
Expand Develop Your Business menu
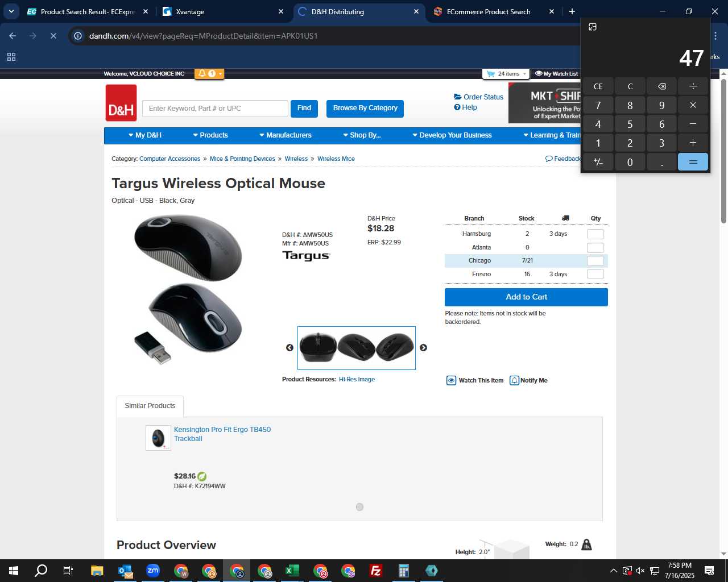(x=452, y=135)
